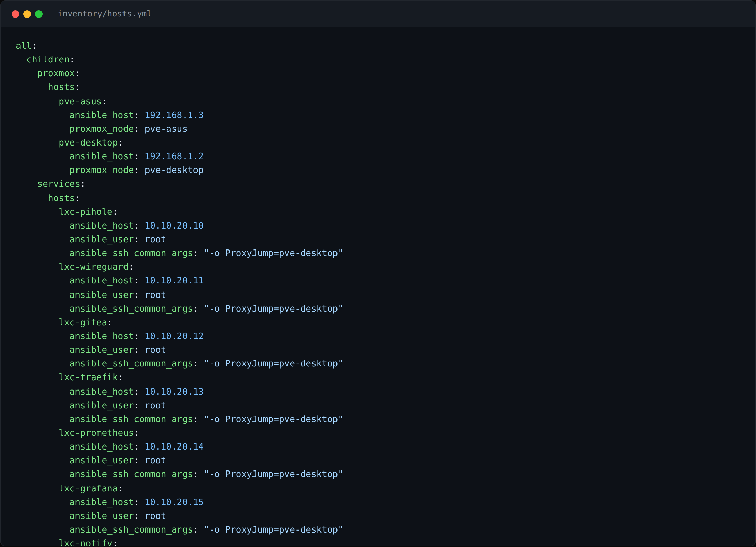The image size is (756, 547).
Task: Select the IP value 10.10.20.12
Action: click(174, 336)
